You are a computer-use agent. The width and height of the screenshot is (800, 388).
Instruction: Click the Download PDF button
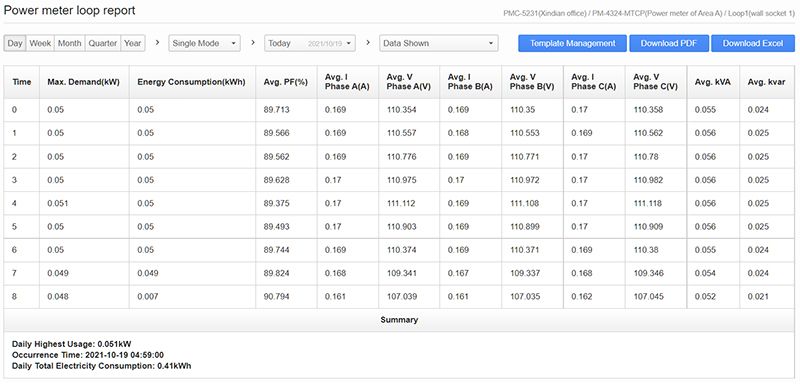click(668, 43)
